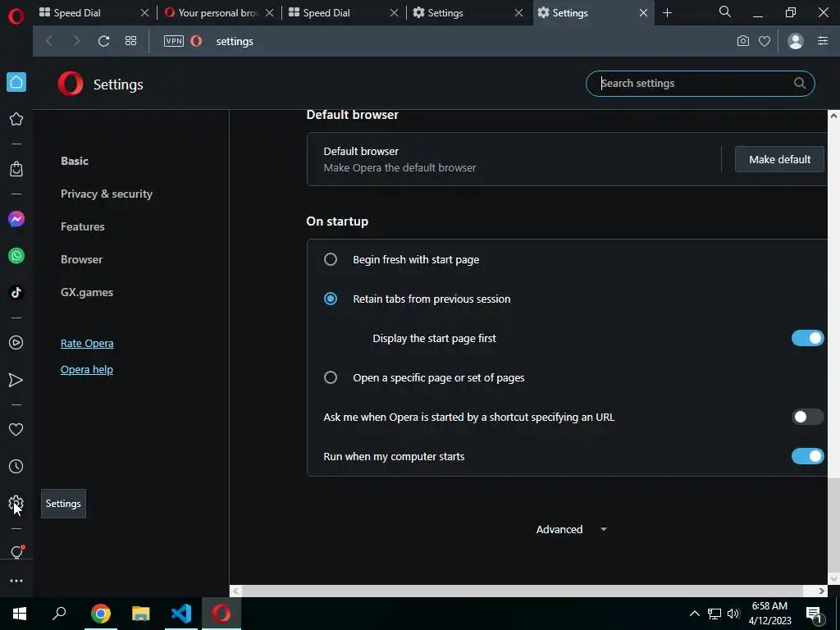The image size is (840, 630).
Task: Add page to Pinboards heart in toolbar
Action: [765, 41]
